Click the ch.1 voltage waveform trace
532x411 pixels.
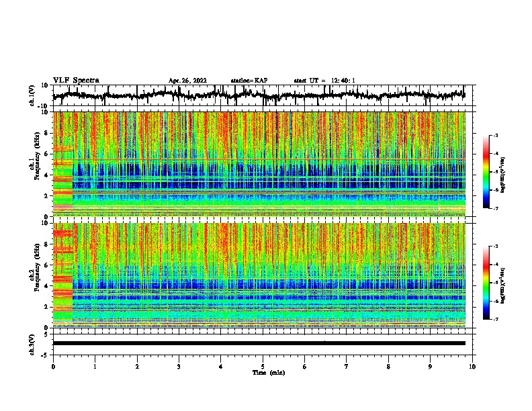(x=259, y=95)
